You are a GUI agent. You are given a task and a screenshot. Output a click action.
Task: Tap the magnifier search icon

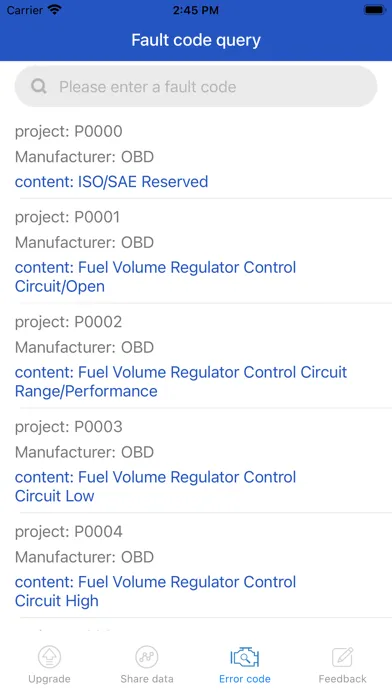pos(39,86)
